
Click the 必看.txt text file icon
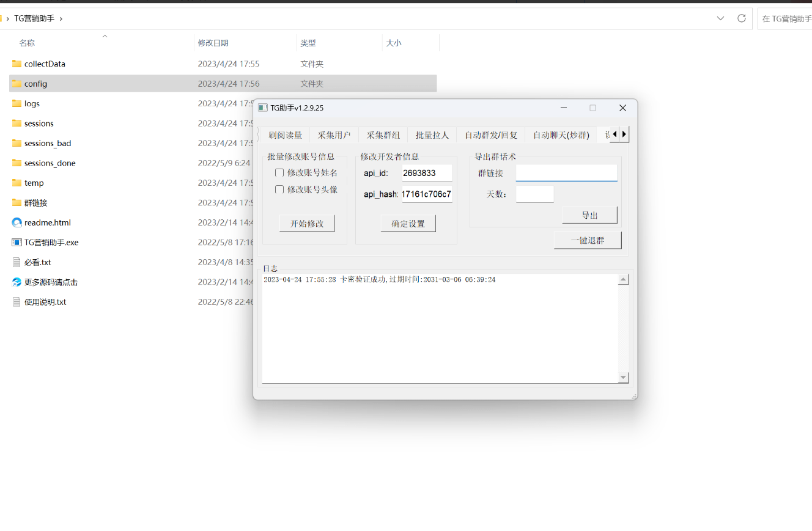point(17,262)
